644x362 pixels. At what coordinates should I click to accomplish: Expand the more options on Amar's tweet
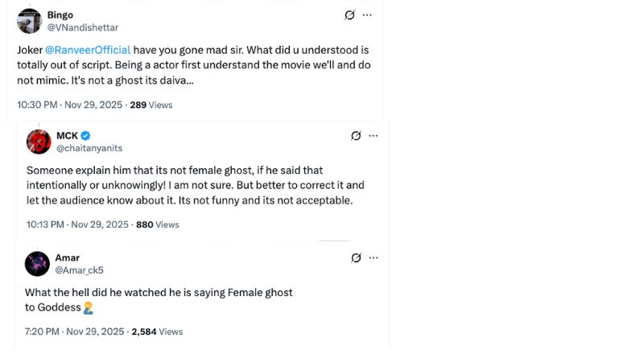coord(374,257)
